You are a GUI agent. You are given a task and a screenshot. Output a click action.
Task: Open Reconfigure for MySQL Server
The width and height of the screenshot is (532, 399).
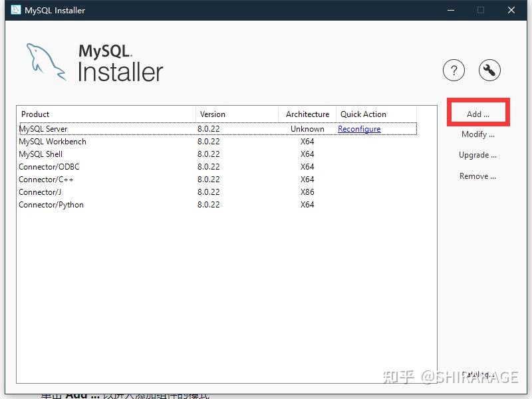pos(359,129)
